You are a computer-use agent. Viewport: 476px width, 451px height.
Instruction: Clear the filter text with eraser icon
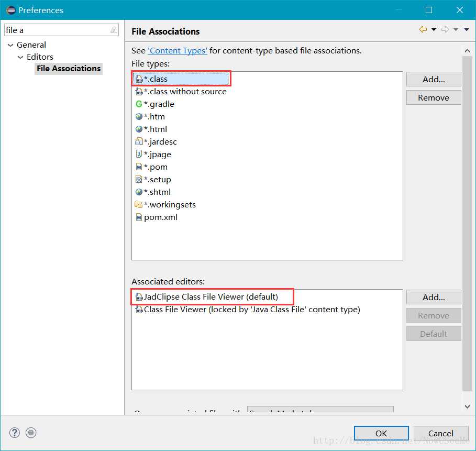pos(114,30)
